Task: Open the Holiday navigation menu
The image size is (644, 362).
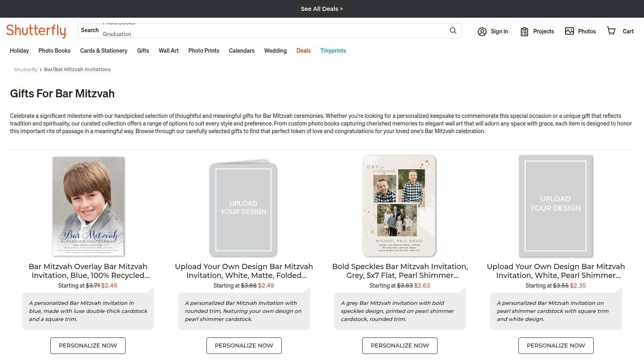Action: coord(19,51)
